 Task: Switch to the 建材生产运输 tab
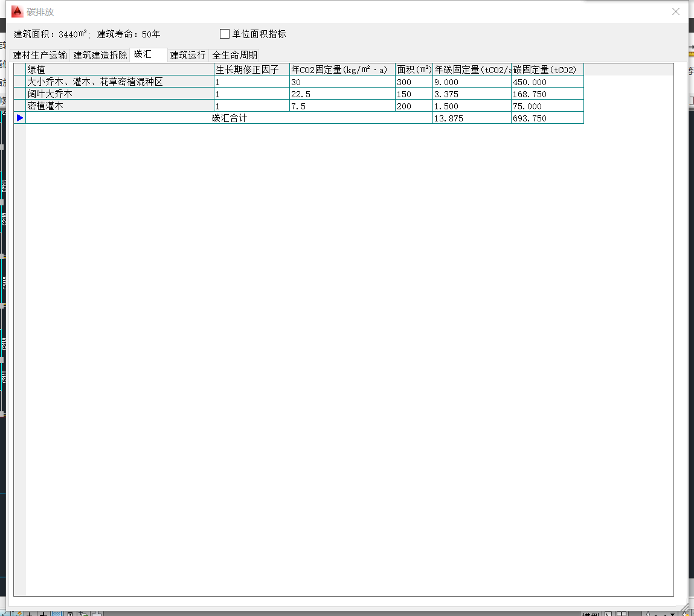[x=40, y=55]
